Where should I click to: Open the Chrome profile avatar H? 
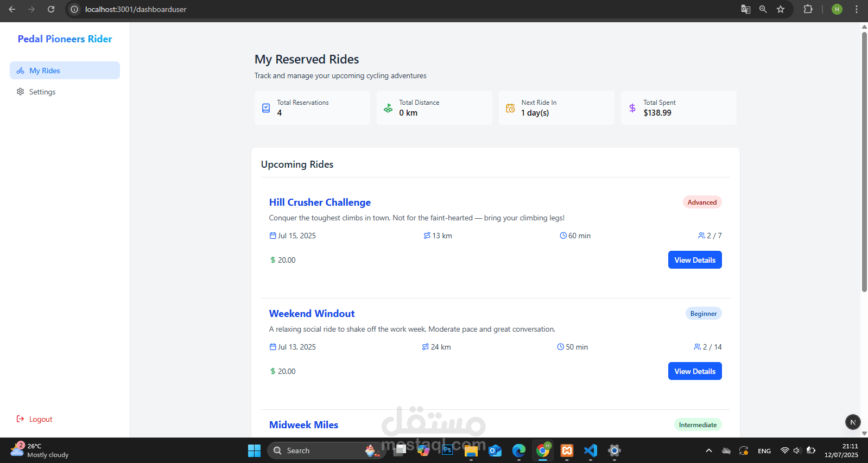click(837, 9)
